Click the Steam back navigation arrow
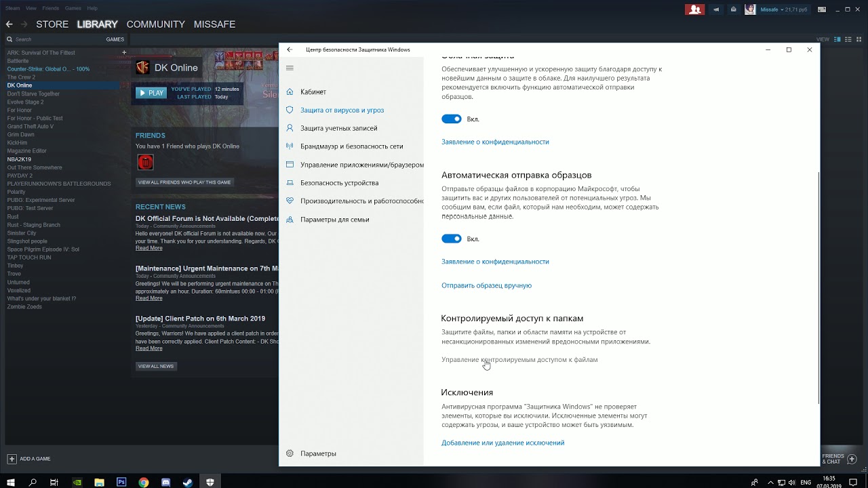 (9, 24)
